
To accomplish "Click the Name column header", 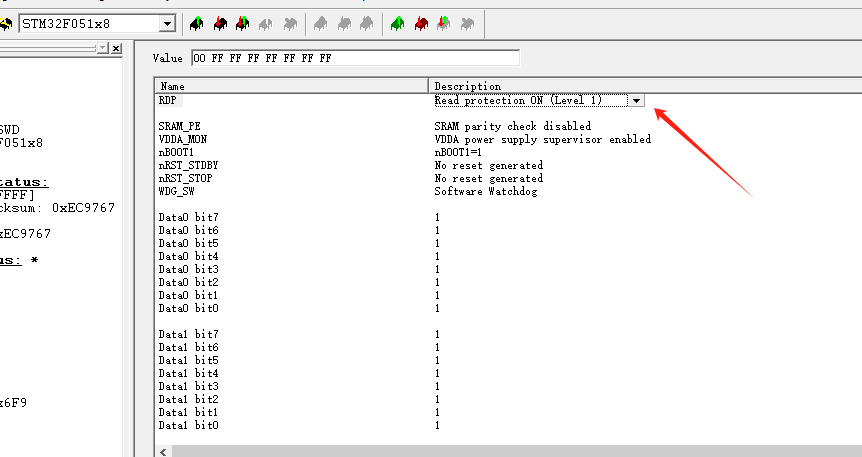I will coord(290,86).
